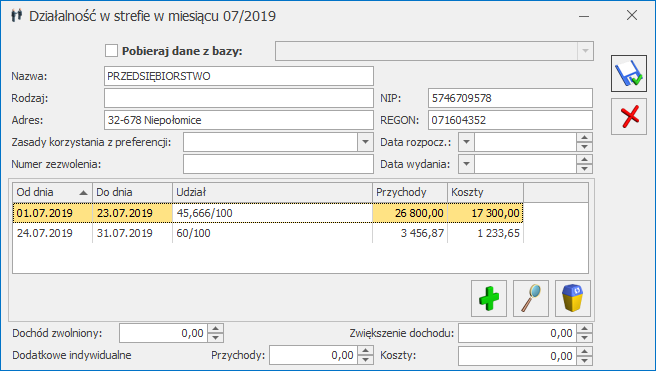
Task: Sort by the Do dnia column header
Action: (x=132, y=192)
